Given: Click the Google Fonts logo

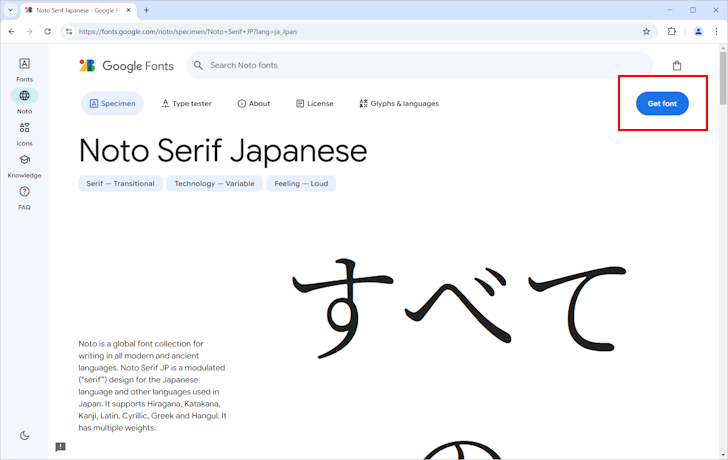Looking at the screenshot, I should pyautogui.click(x=126, y=65).
